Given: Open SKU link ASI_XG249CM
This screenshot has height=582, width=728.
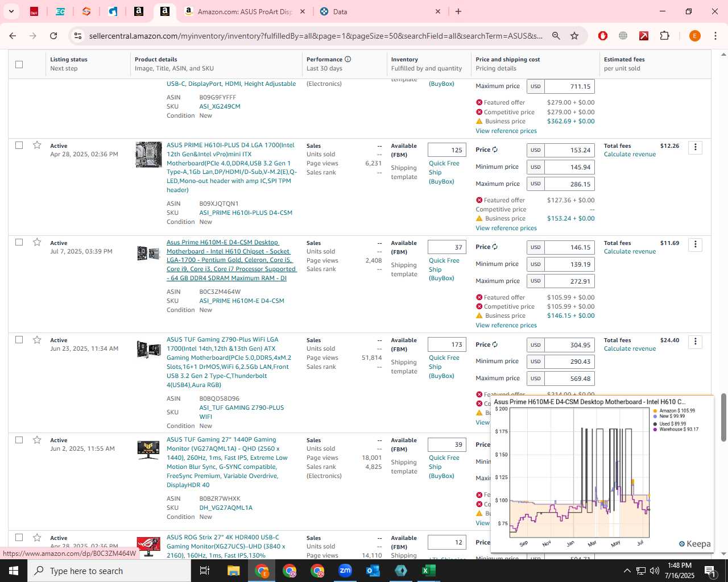Looking at the screenshot, I should [220, 106].
